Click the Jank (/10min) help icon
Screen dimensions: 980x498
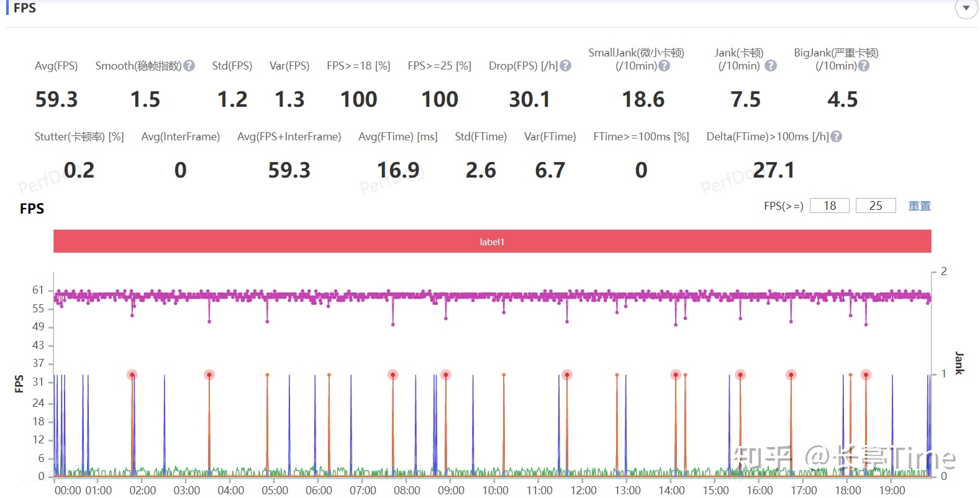point(771,66)
